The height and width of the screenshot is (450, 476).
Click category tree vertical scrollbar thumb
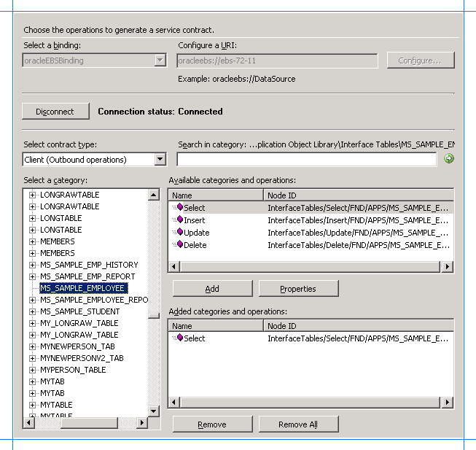[x=154, y=316]
